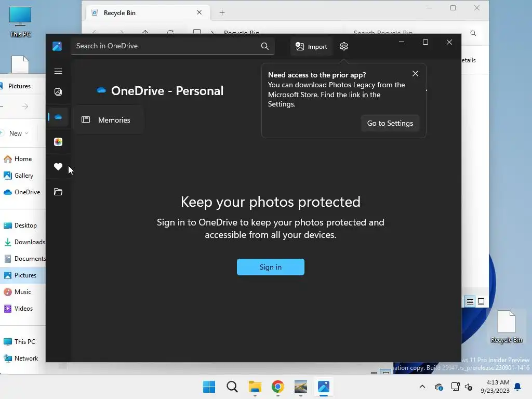Open File Explorer from the taskbar
This screenshot has width=532, height=399.
(x=255, y=387)
